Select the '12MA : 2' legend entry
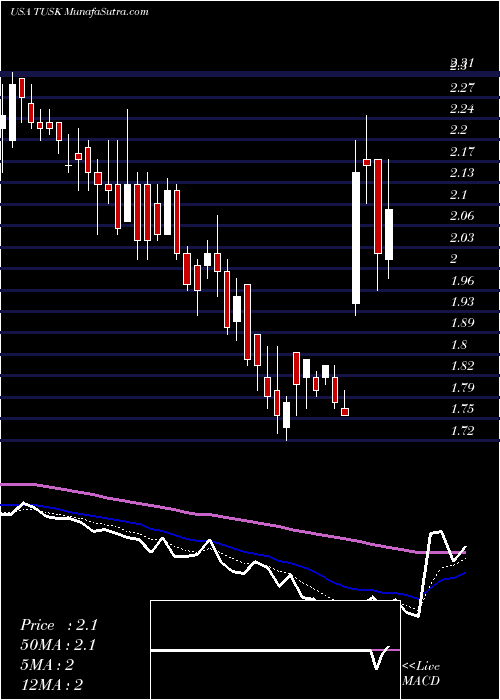This screenshot has width=500, height=700. tap(51, 685)
